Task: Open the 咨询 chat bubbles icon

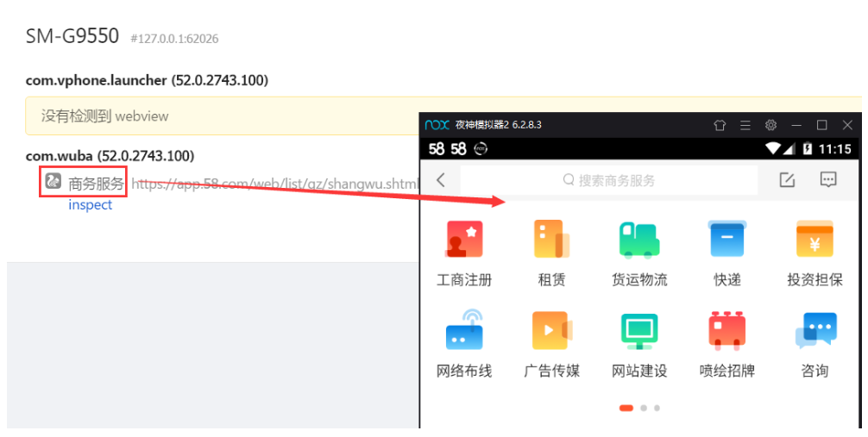Action: [x=815, y=331]
